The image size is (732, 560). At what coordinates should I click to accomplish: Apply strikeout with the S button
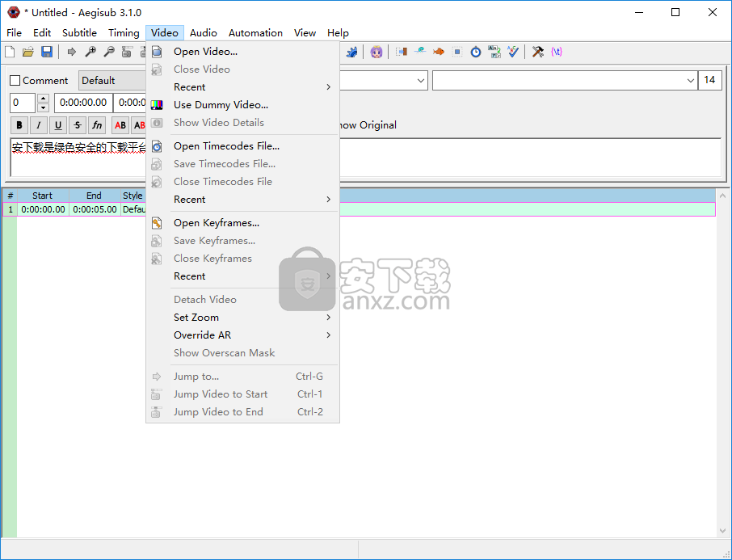tap(78, 124)
